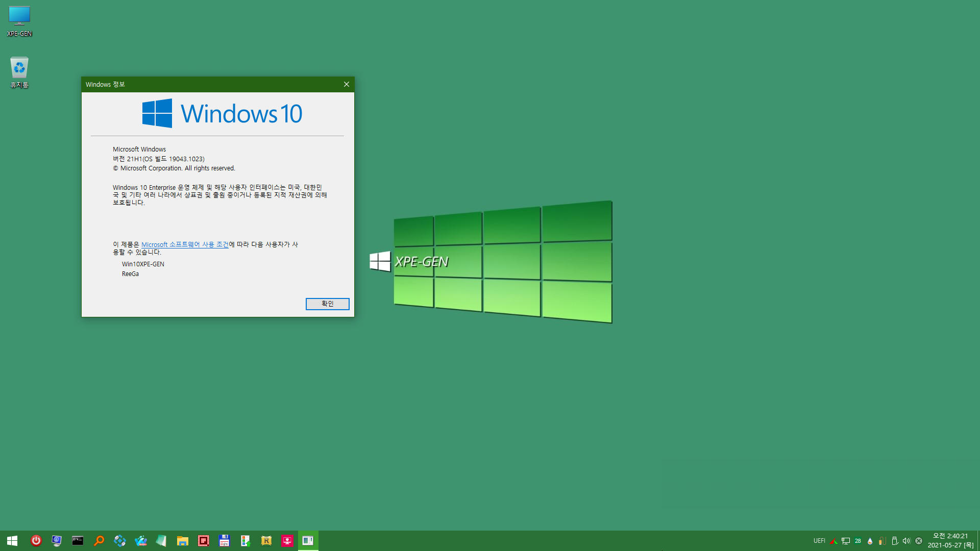The image size is (980, 551).
Task: Open the Windows Start menu
Action: (x=12, y=541)
